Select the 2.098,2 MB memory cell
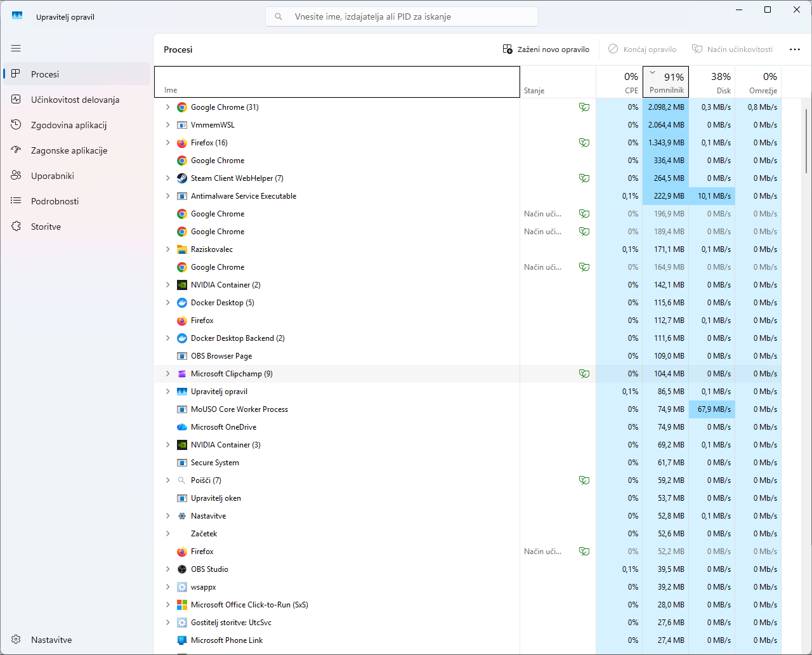 pyautogui.click(x=665, y=107)
